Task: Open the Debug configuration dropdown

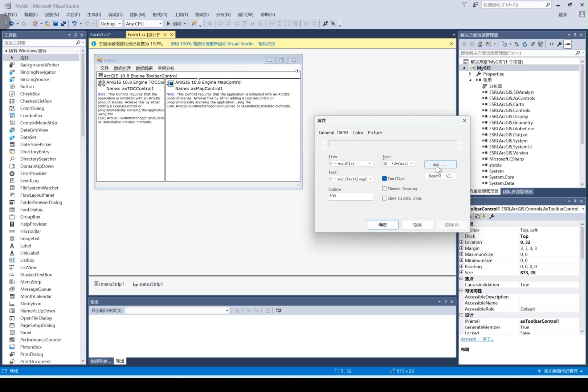Action: pyautogui.click(x=111, y=24)
